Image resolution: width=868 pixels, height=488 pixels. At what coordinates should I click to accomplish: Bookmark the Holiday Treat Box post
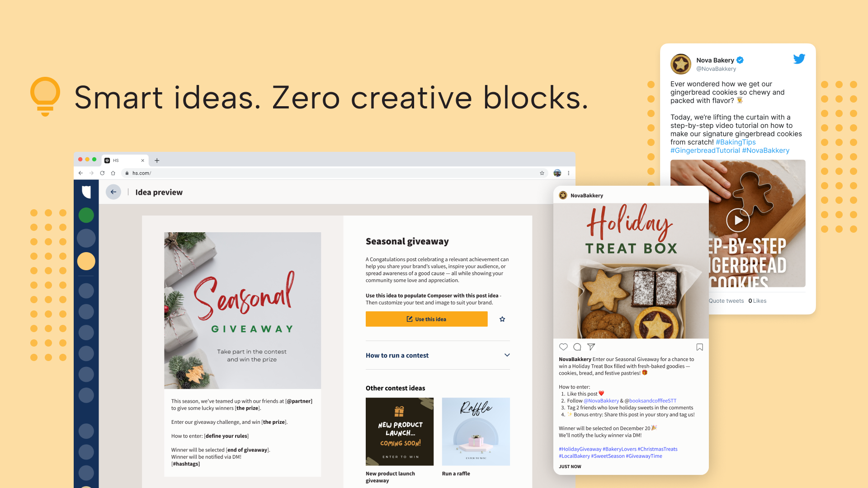click(699, 347)
